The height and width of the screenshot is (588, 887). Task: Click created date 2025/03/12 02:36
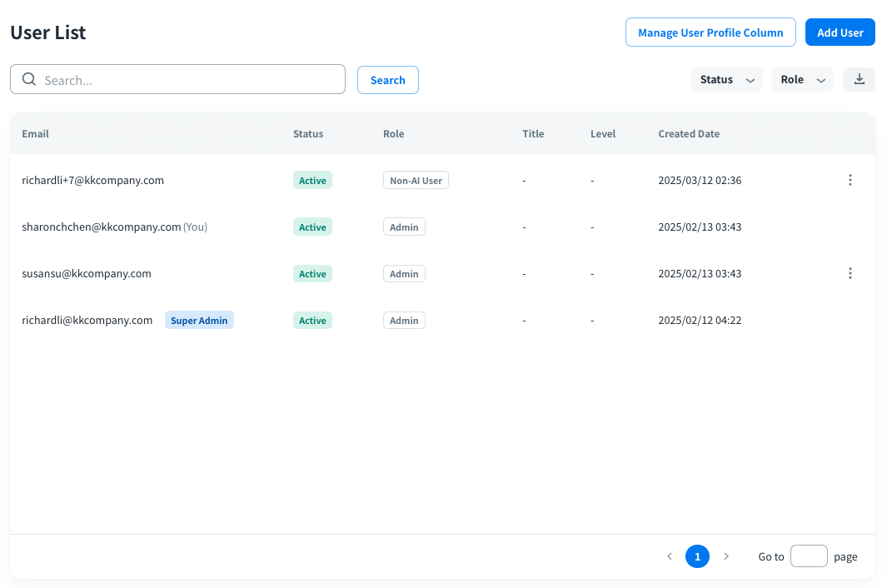pyautogui.click(x=700, y=180)
